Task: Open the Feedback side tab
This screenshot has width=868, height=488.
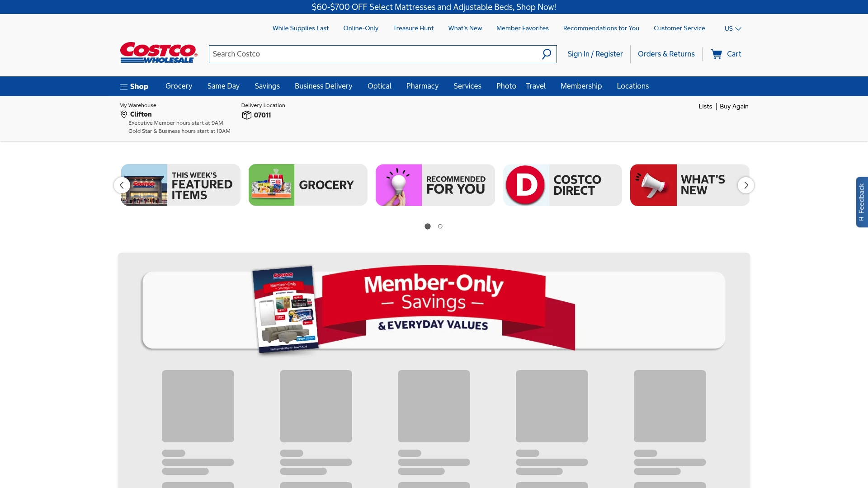Action: click(x=862, y=202)
